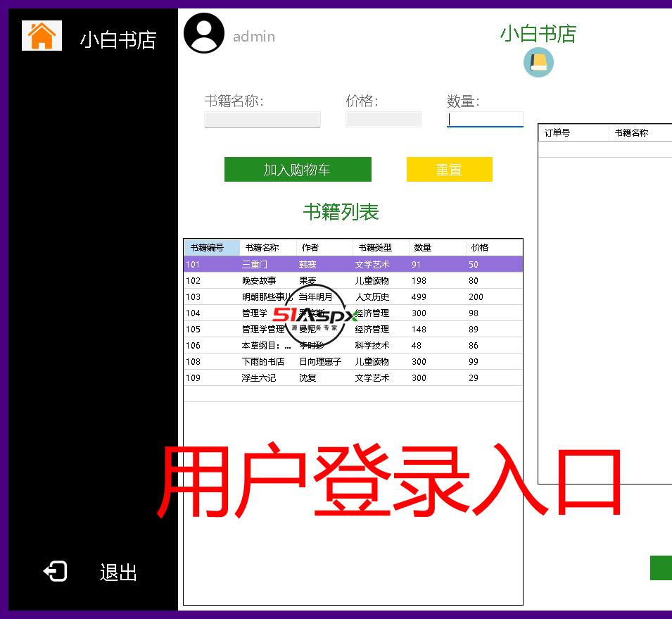
Task: Select book row 103 明朝那些事儿
Action: [x=353, y=297]
